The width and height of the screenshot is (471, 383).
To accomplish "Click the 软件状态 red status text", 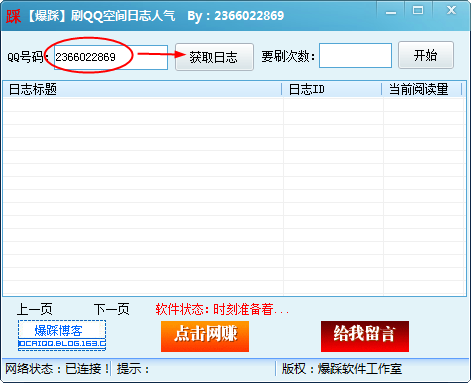I will point(222,310).
